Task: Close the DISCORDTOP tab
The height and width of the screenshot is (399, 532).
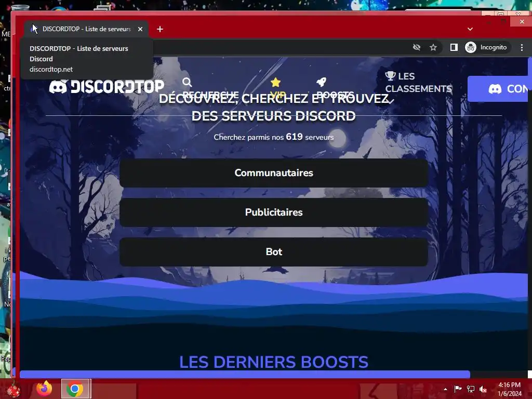Action: click(x=140, y=29)
